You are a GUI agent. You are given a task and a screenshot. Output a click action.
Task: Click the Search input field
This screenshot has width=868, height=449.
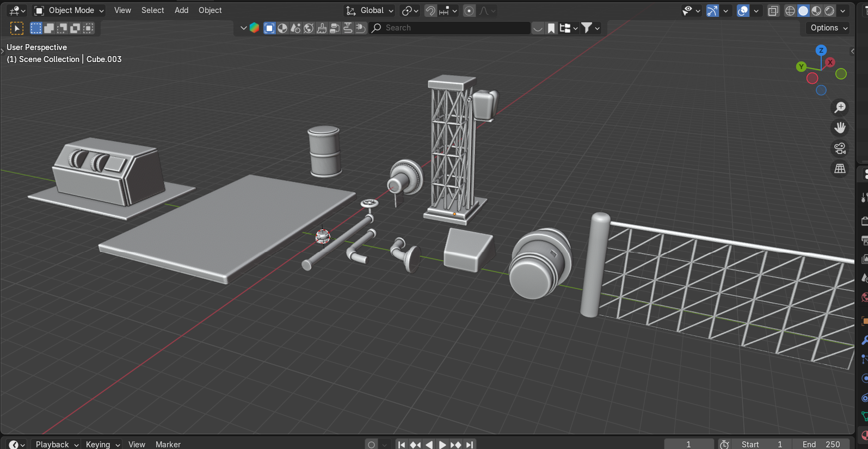(450, 28)
